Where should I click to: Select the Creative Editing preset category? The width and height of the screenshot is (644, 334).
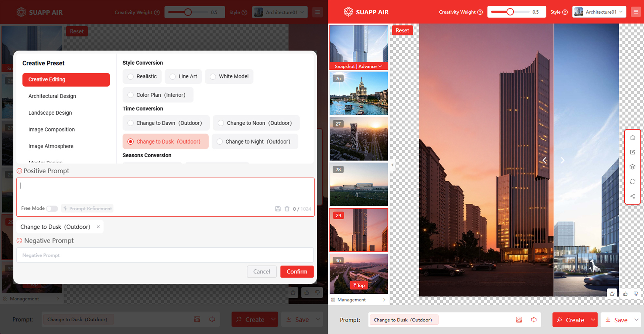tap(66, 79)
